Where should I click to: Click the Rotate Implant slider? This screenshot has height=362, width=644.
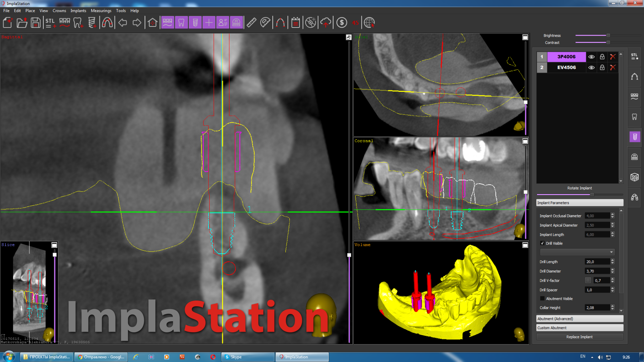point(580,194)
